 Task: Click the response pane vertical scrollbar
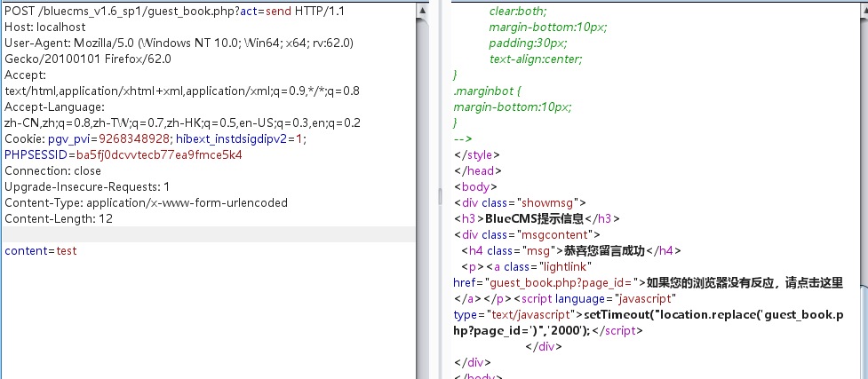860,190
